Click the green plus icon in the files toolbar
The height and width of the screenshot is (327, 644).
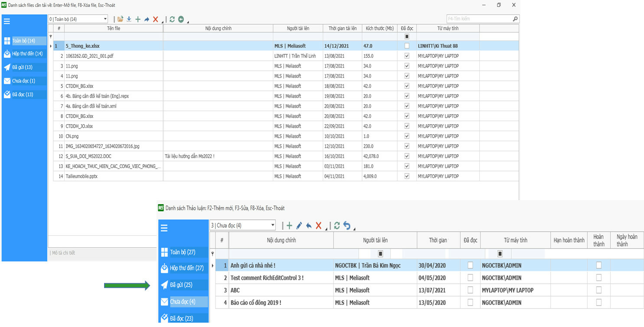click(138, 19)
